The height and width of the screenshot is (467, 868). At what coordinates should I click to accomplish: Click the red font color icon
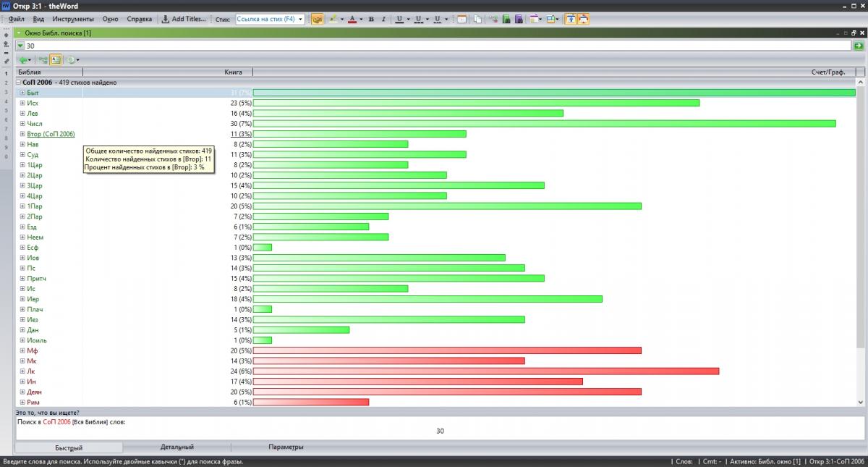click(x=352, y=20)
